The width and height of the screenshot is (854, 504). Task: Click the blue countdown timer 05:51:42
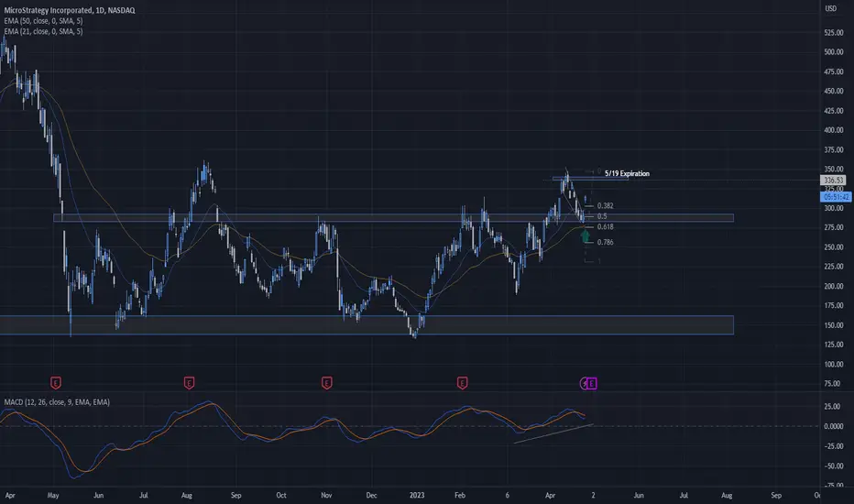point(836,197)
